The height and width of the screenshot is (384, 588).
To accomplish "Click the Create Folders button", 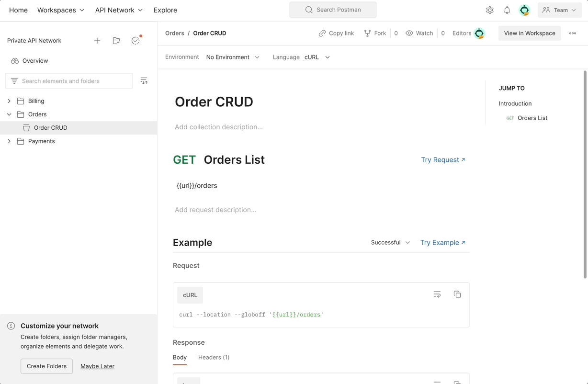I will coord(46,366).
